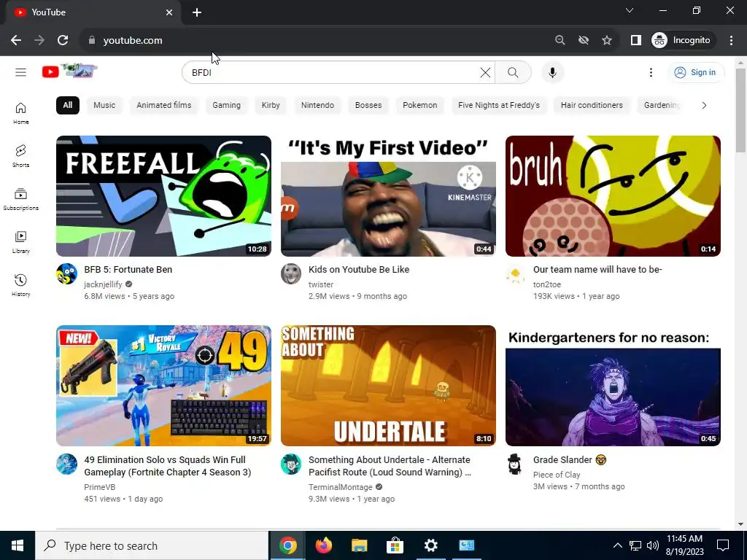Open Kids on Youtube Be Like title
Screen dimensions: 747x560
pos(359,270)
